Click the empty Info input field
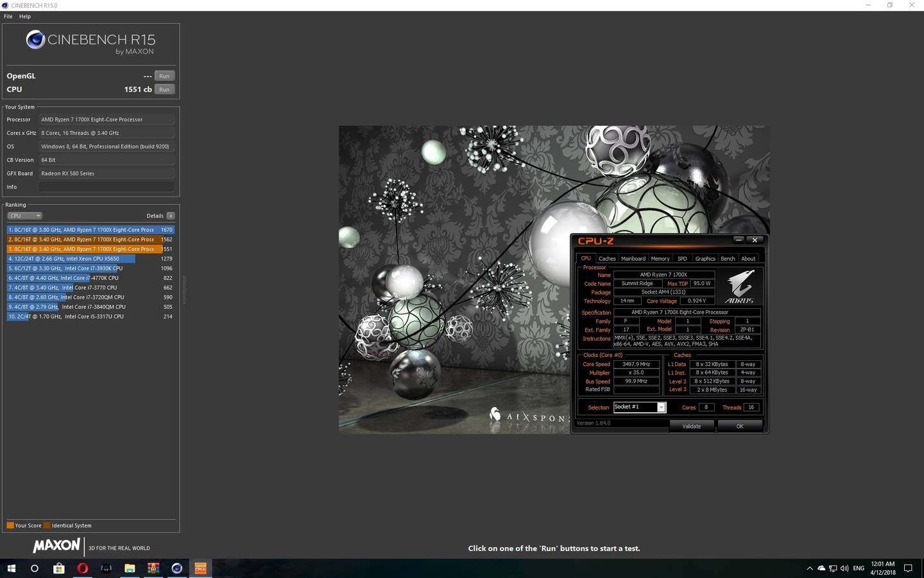Image resolution: width=924 pixels, height=578 pixels. click(107, 187)
